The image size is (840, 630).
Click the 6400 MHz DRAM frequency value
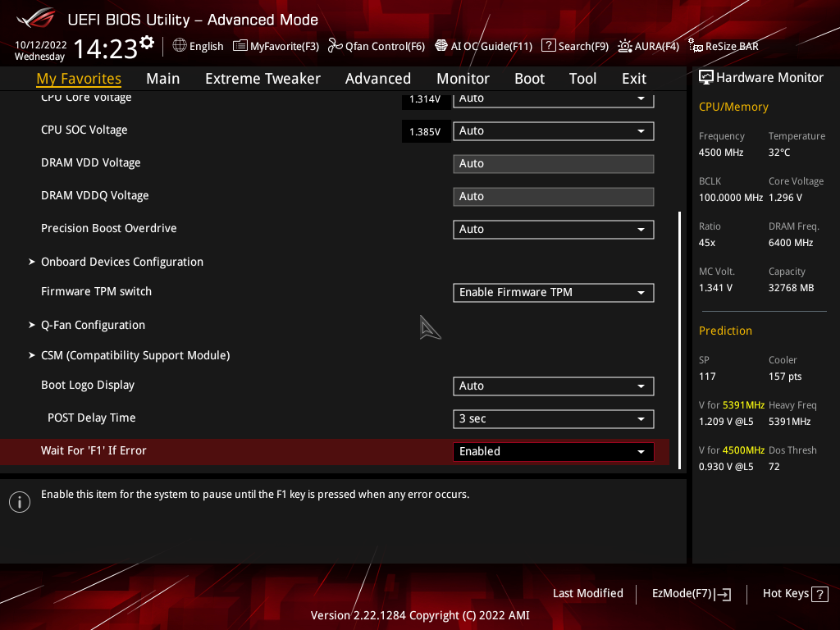pyautogui.click(x=791, y=243)
